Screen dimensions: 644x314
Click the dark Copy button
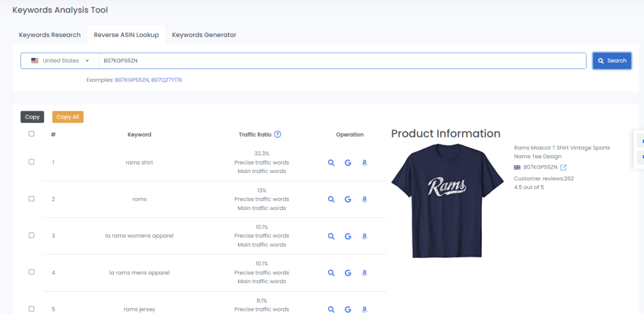32,117
